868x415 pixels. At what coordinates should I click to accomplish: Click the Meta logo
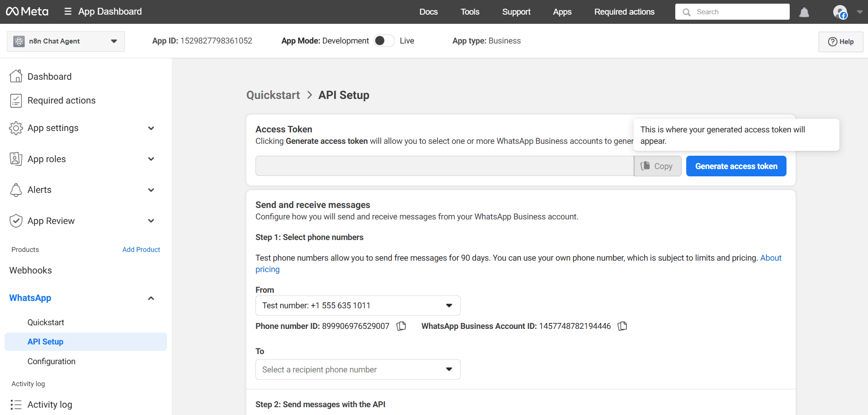coord(27,11)
